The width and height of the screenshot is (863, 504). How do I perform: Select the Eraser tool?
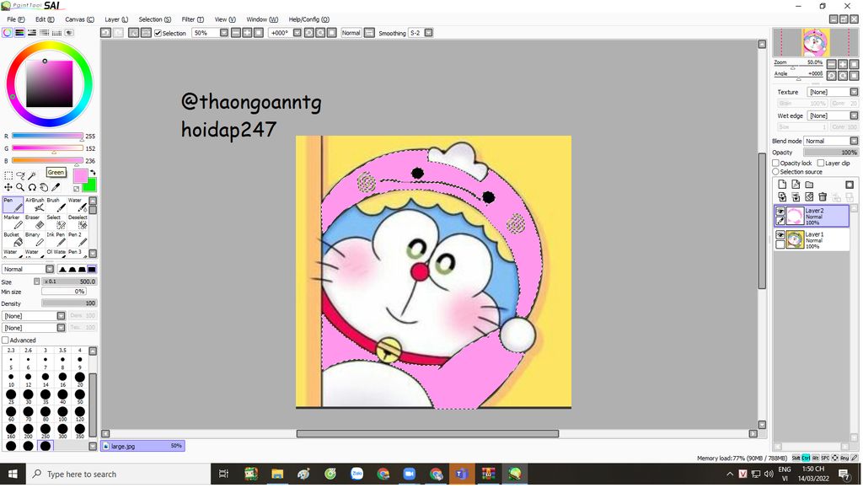34,222
